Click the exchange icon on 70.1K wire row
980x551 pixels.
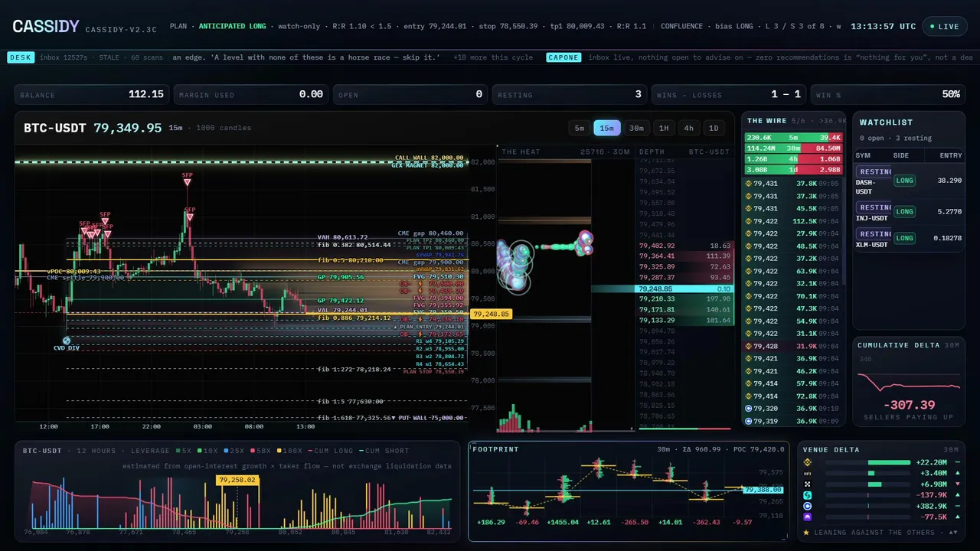(x=749, y=296)
